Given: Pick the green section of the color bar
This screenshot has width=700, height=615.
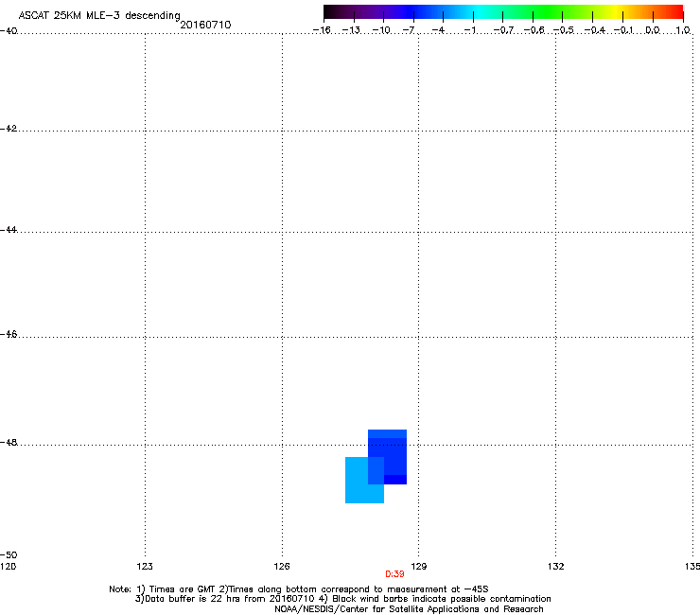Looking at the screenshot, I should (x=549, y=11).
